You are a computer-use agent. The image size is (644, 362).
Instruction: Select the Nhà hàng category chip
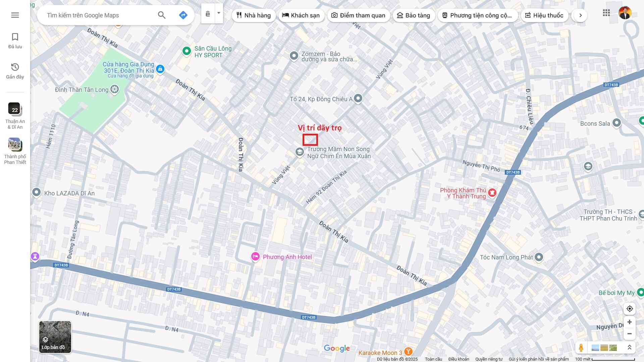pos(254,15)
